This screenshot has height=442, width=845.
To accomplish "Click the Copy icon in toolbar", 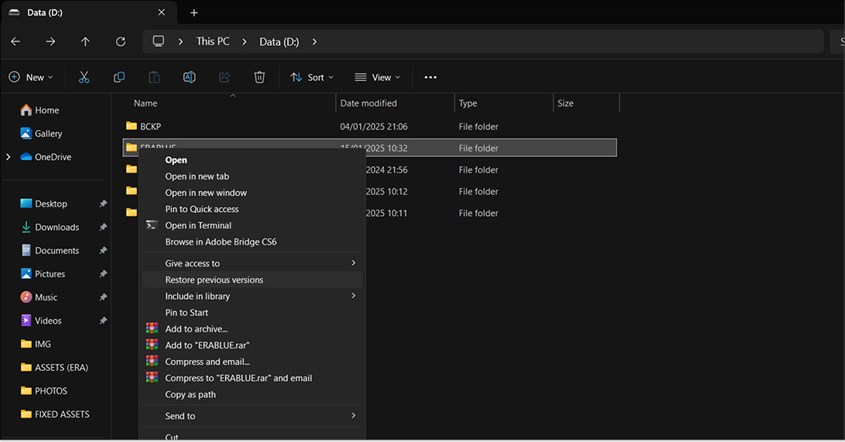I will tap(119, 77).
